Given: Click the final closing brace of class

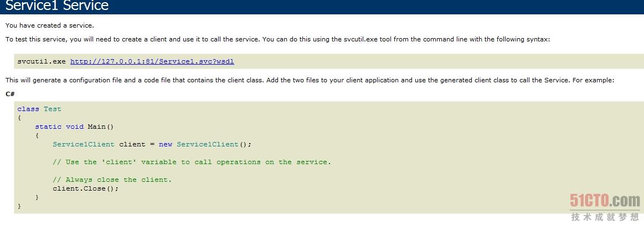Looking at the screenshot, I should pyautogui.click(x=19, y=206).
